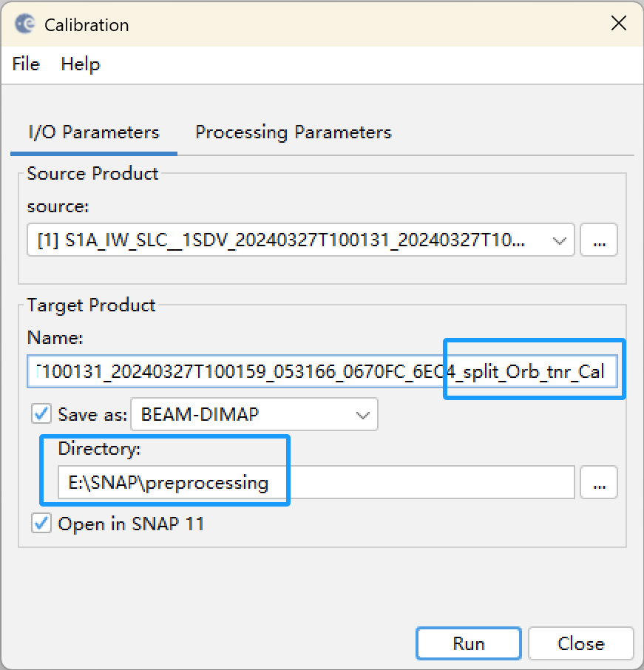Click the Close button

(x=580, y=643)
